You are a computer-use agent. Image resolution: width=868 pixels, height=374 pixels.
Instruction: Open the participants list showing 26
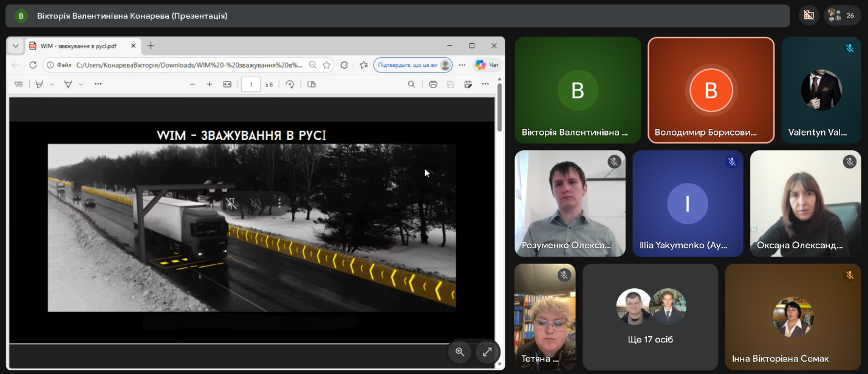pyautogui.click(x=842, y=15)
